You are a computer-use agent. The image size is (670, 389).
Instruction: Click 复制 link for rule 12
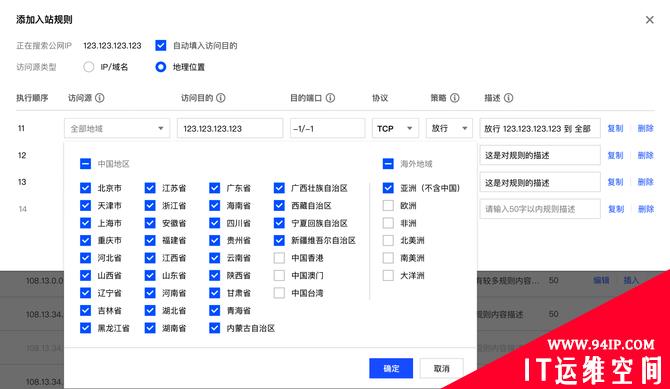(615, 155)
